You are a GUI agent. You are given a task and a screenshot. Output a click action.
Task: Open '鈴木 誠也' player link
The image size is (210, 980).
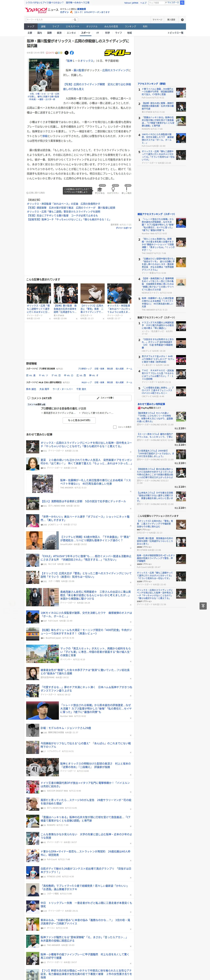pyautogui.click(x=31, y=389)
